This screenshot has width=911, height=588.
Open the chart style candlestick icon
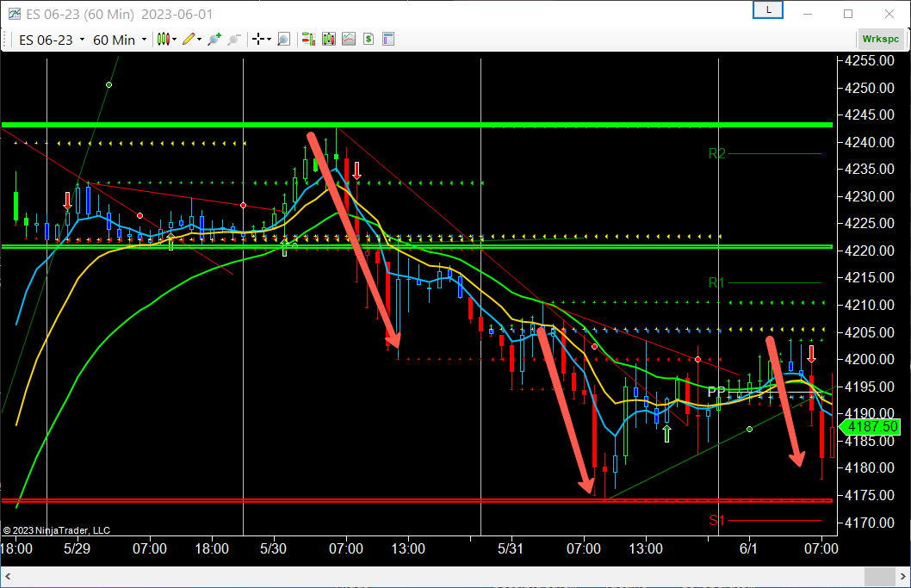point(164,40)
